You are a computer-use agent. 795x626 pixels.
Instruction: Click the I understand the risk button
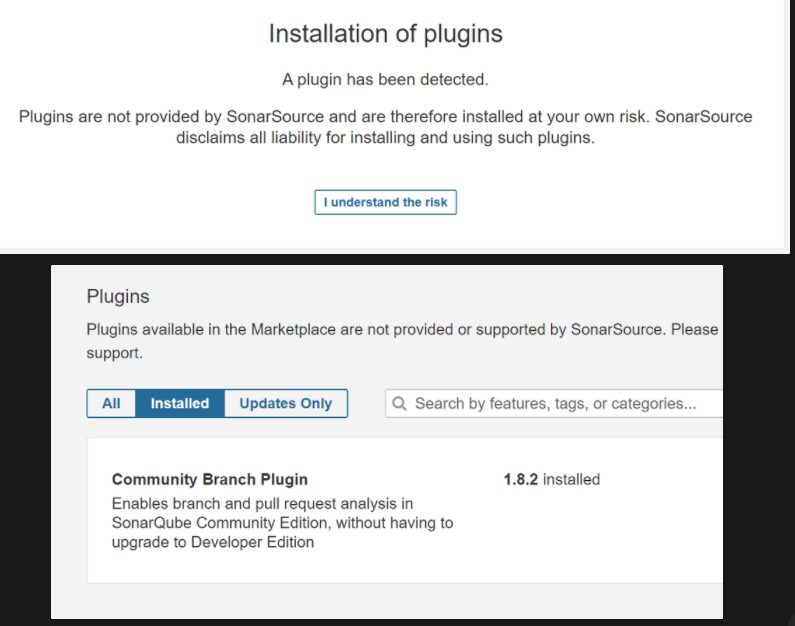point(385,202)
